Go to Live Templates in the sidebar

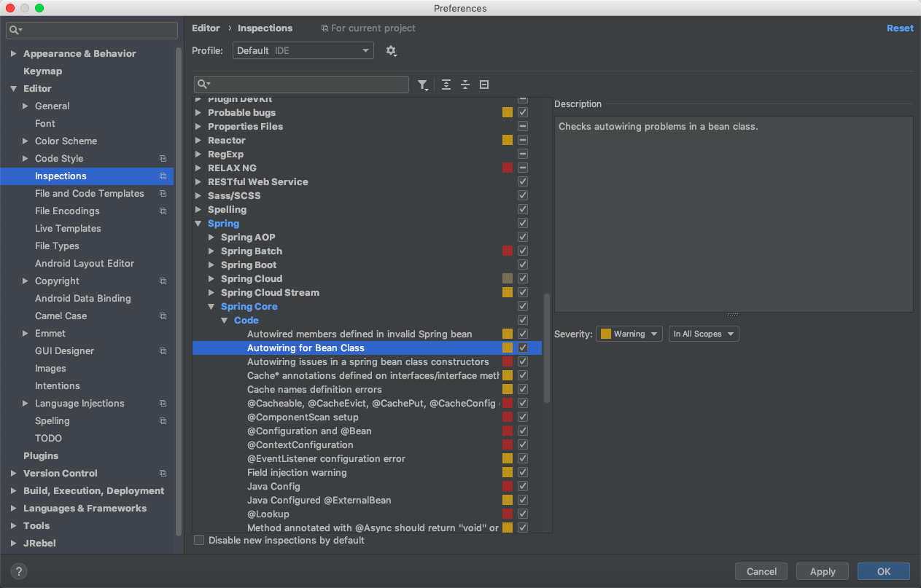coord(68,229)
